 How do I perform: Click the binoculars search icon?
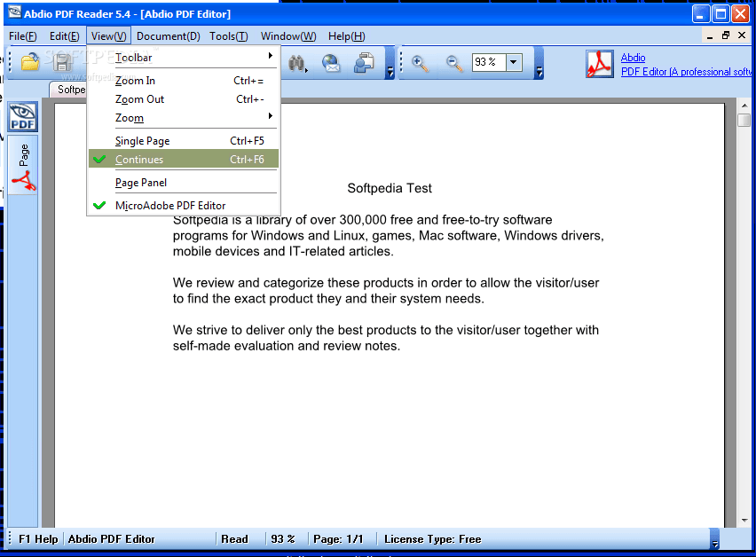coord(297,63)
